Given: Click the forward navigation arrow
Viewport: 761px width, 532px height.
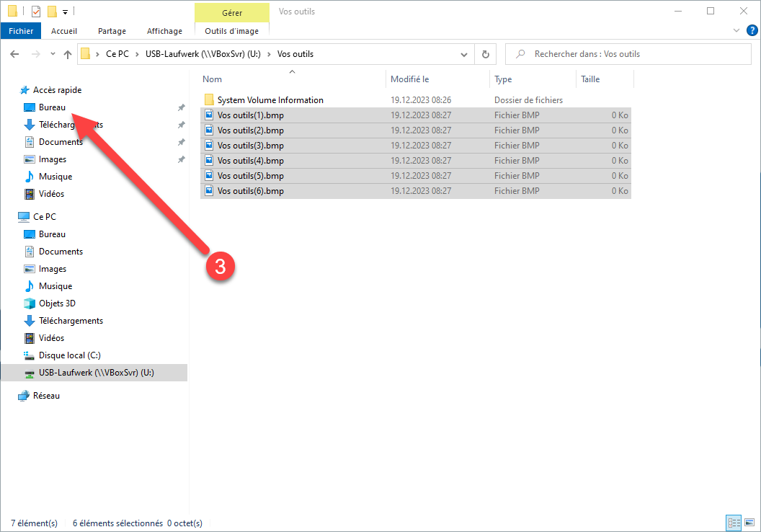Looking at the screenshot, I should pos(36,54).
